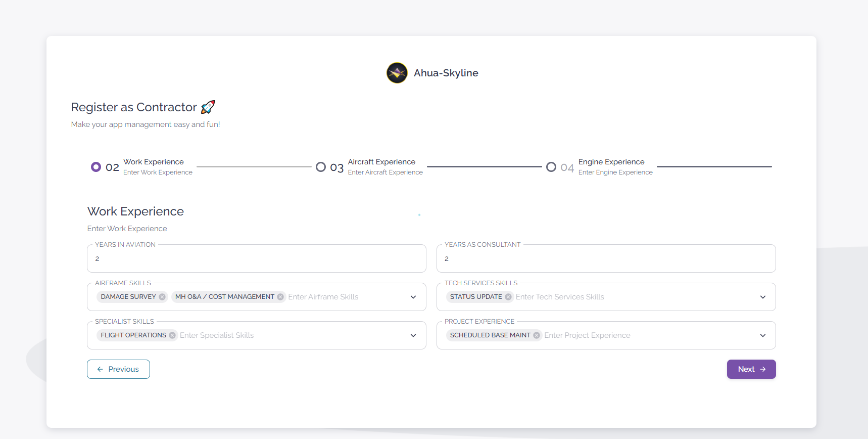The image size is (868, 439).
Task: Click the rocket emoji beside Register as Contractor
Action: 208,107
